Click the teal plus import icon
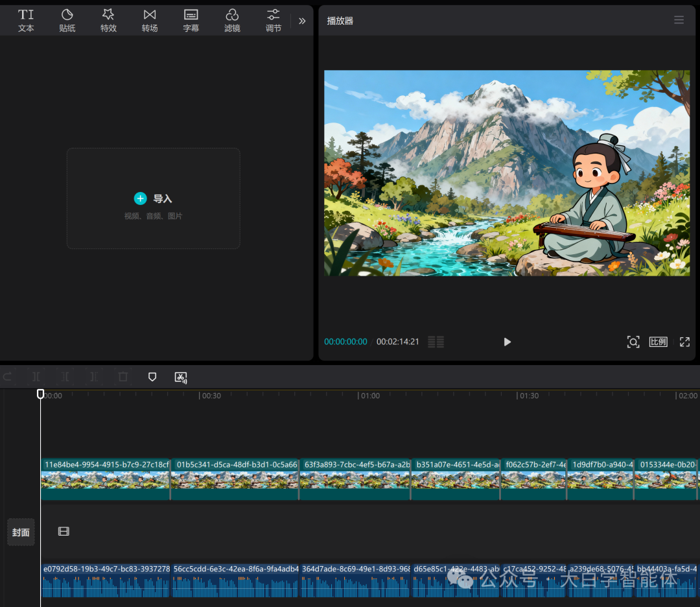Image resolution: width=700 pixels, height=607 pixels. click(140, 198)
